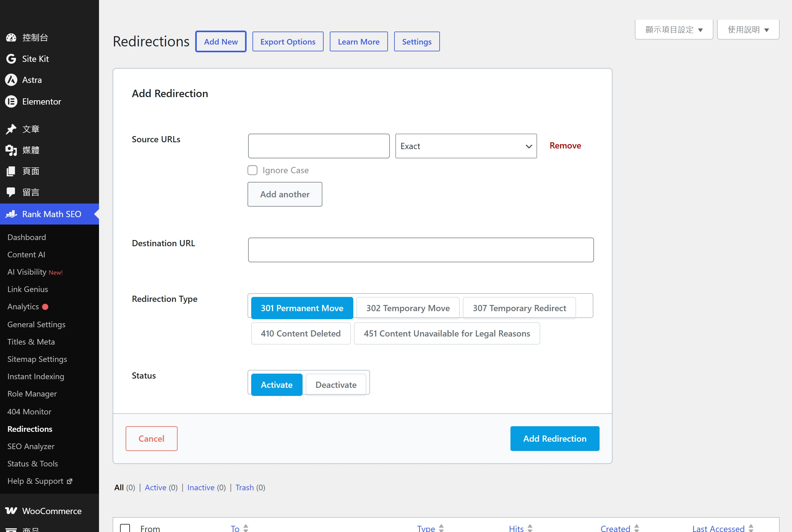The height and width of the screenshot is (532, 792).
Task: Click the pushpin icon for 文章
Action: [x=11, y=129]
